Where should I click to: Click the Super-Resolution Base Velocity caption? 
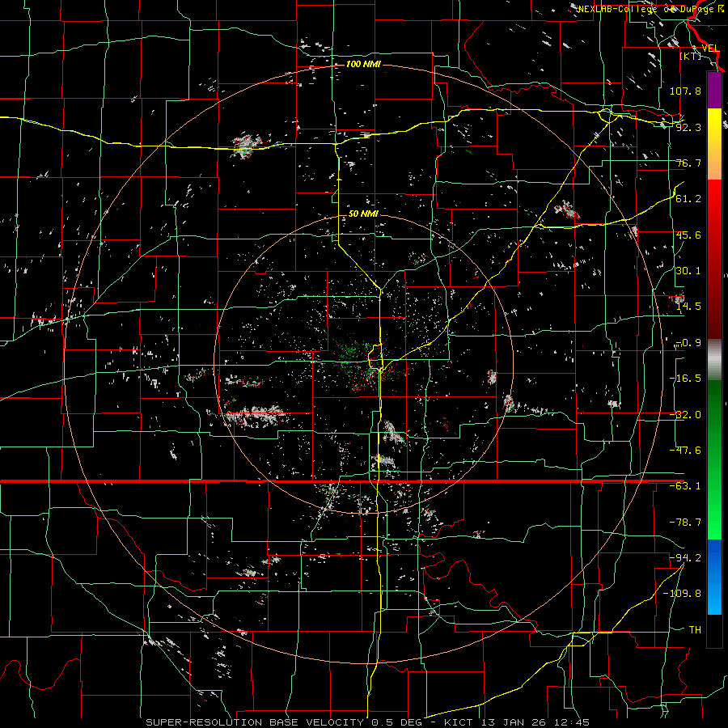point(367,722)
